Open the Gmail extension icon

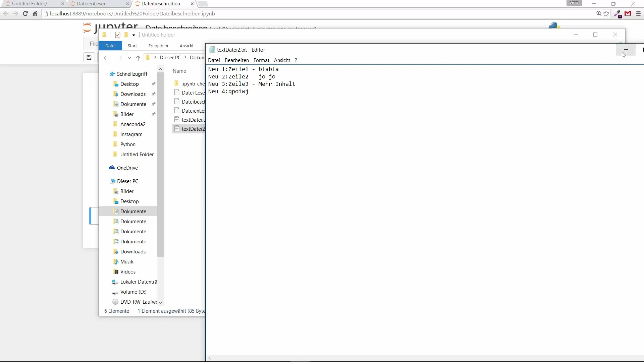click(628, 14)
